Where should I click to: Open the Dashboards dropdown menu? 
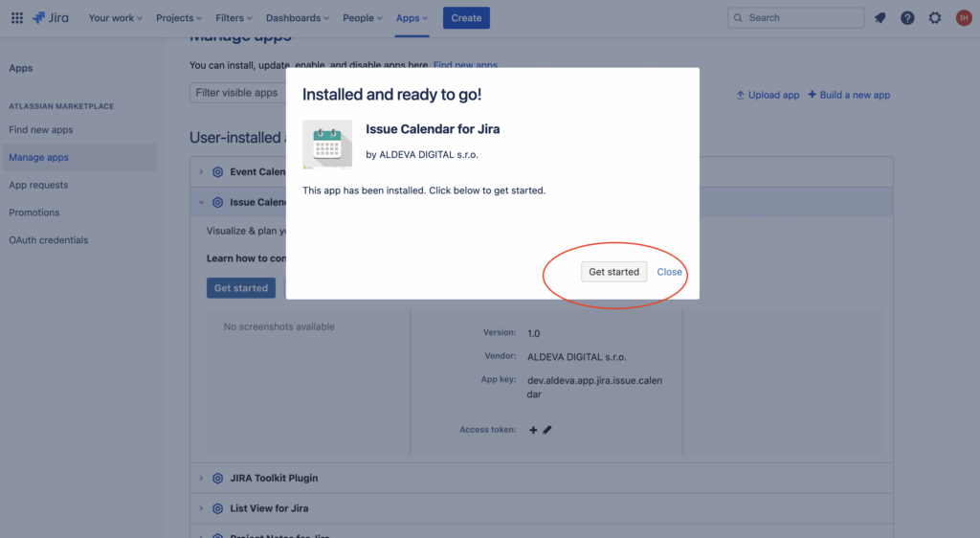297,18
